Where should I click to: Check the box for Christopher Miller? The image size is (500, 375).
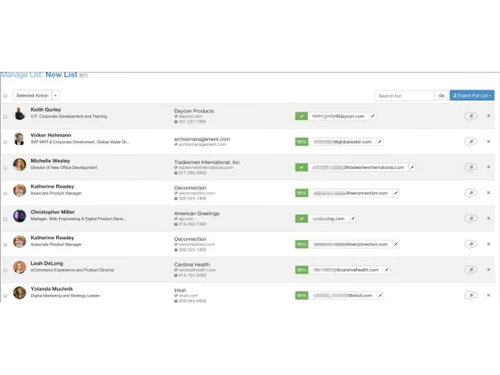click(5, 219)
